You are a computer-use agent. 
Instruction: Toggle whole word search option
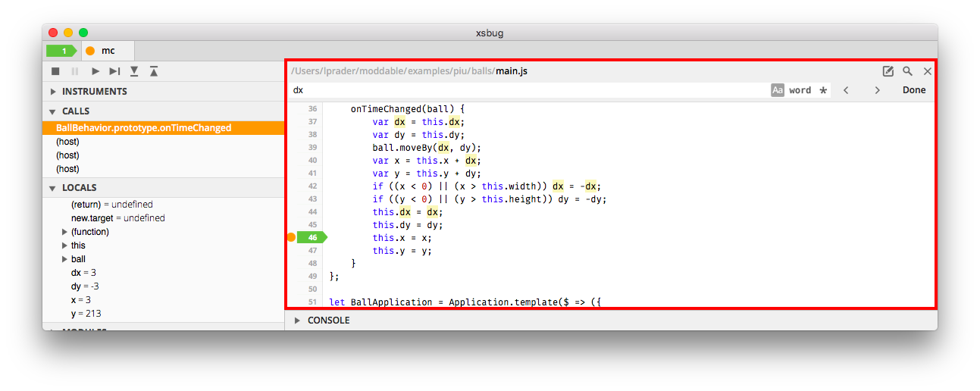coord(800,90)
